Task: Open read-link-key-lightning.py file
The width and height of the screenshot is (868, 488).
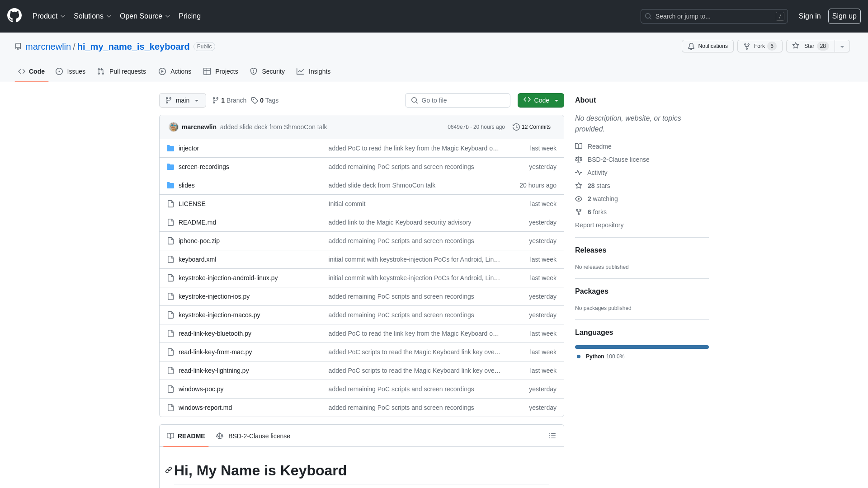Action: tap(213, 371)
